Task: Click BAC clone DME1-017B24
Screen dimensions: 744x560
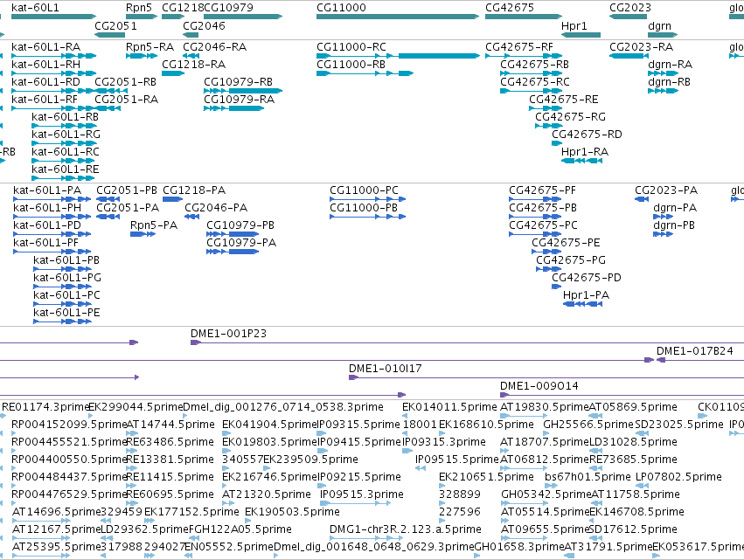Action: tap(695, 351)
